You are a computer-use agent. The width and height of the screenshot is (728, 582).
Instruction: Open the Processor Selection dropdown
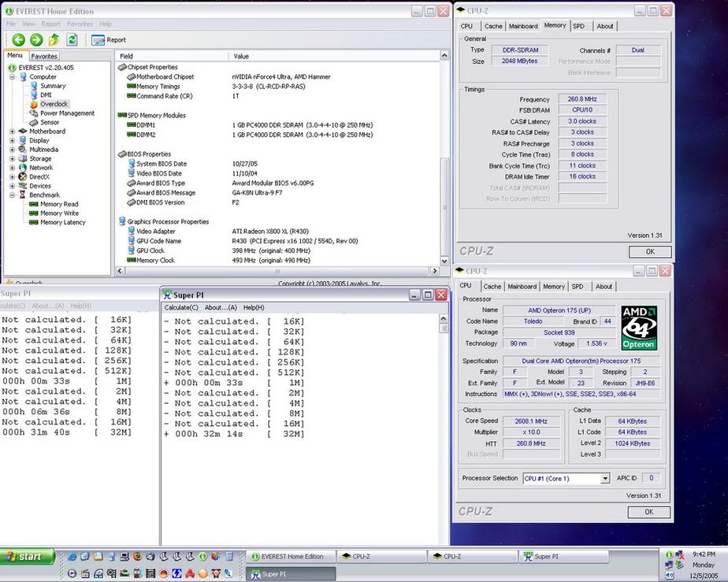[605, 479]
